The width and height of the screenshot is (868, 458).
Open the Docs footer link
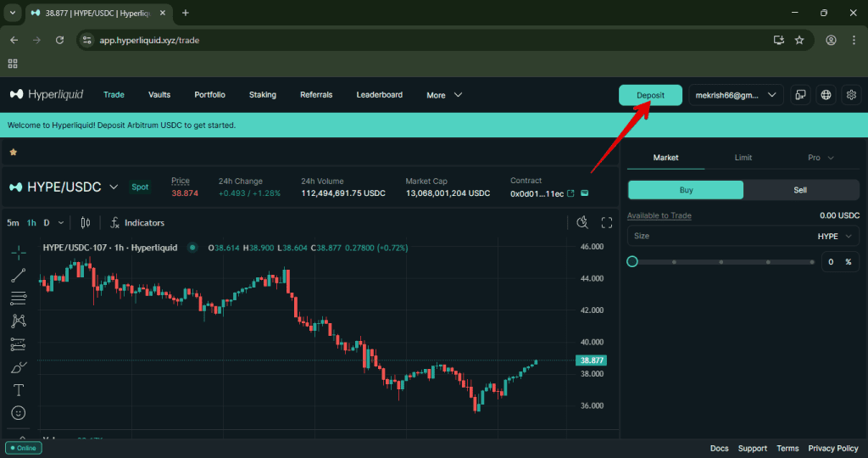click(x=719, y=449)
